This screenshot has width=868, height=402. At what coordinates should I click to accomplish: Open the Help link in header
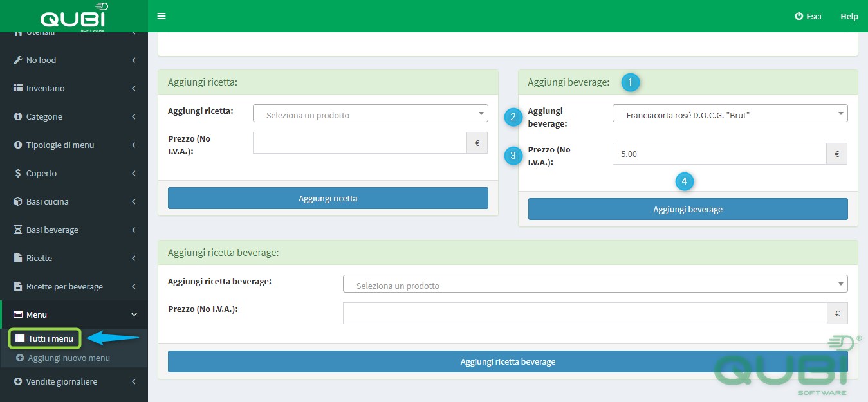coord(849,16)
